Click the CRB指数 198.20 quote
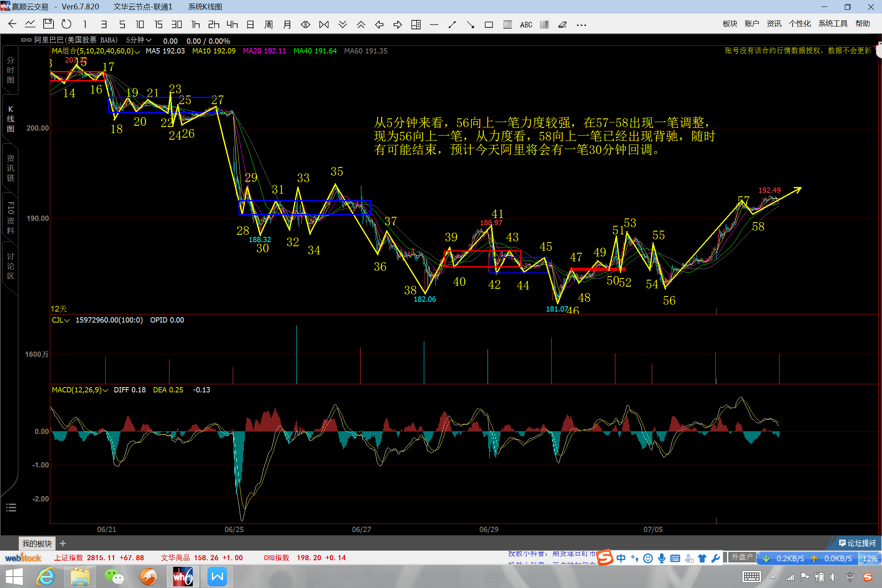882x588 pixels. (305, 558)
